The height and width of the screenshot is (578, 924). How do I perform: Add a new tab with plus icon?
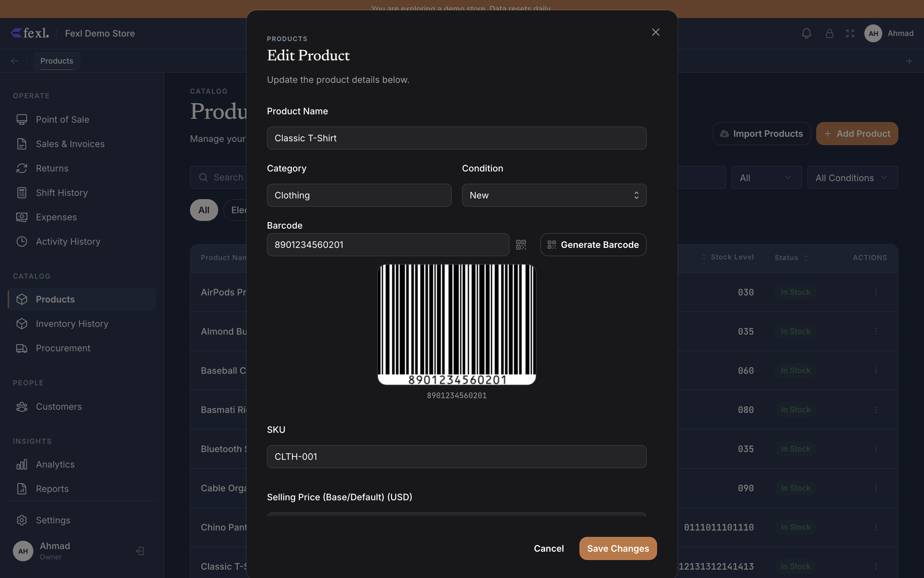tap(909, 61)
